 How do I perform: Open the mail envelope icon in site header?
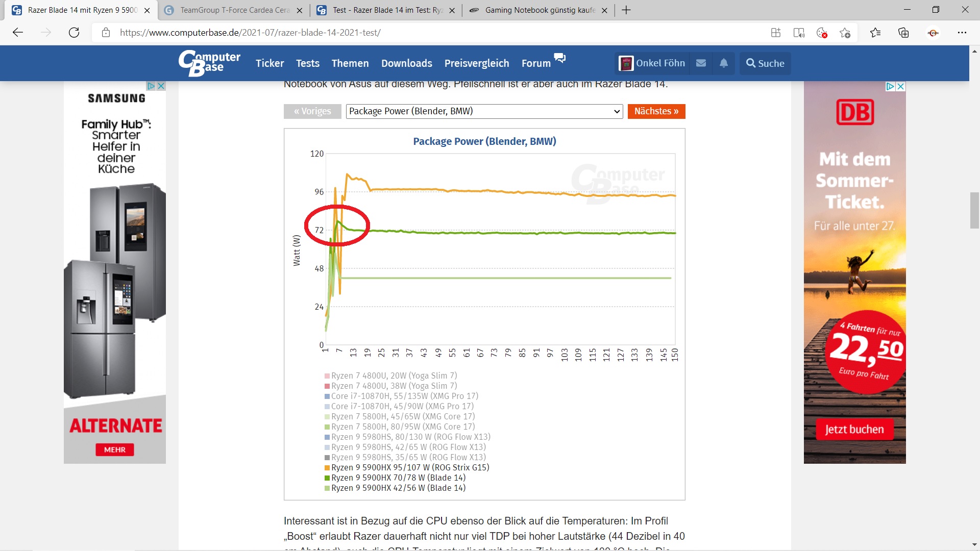701,63
